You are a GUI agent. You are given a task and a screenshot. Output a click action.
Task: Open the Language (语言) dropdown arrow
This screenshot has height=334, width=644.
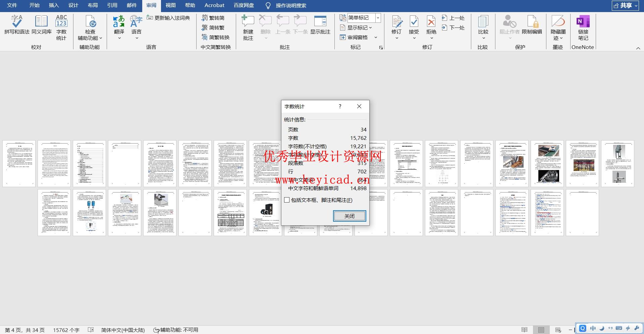point(137,38)
